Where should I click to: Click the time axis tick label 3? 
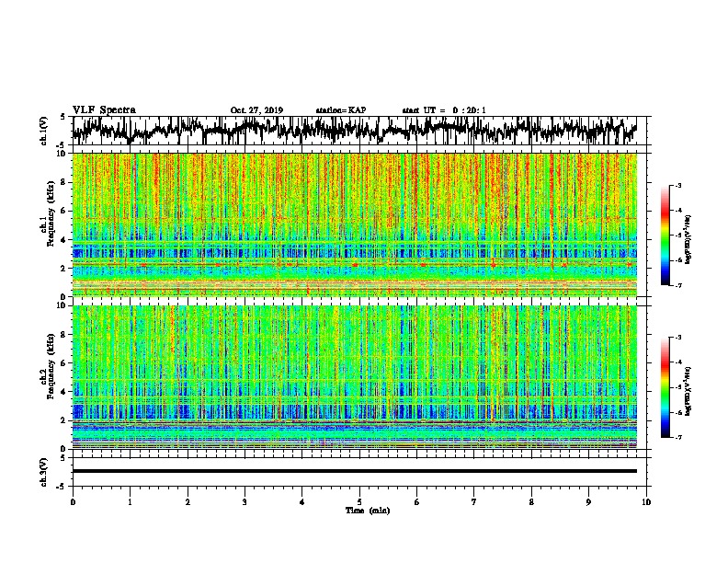pos(245,502)
